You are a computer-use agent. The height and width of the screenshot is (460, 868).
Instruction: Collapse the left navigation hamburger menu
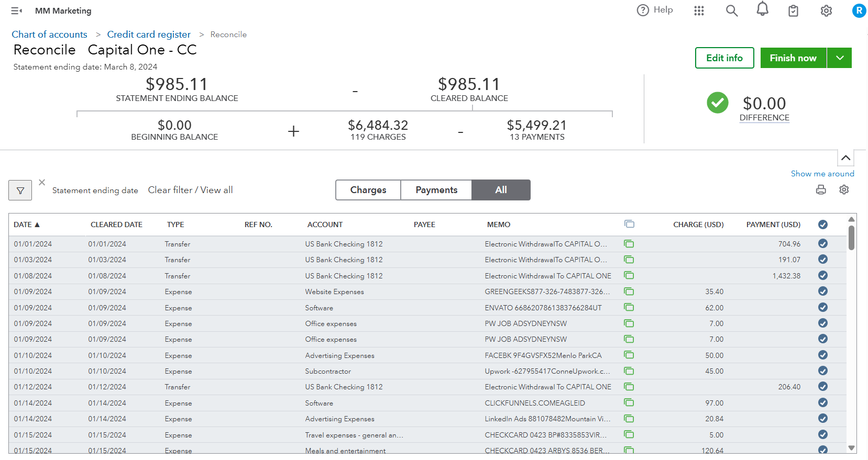point(17,10)
